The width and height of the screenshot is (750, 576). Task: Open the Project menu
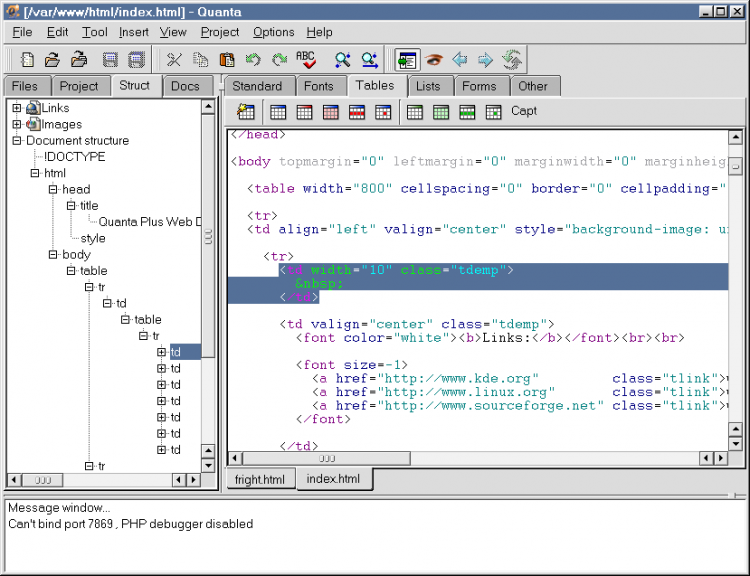click(x=220, y=32)
